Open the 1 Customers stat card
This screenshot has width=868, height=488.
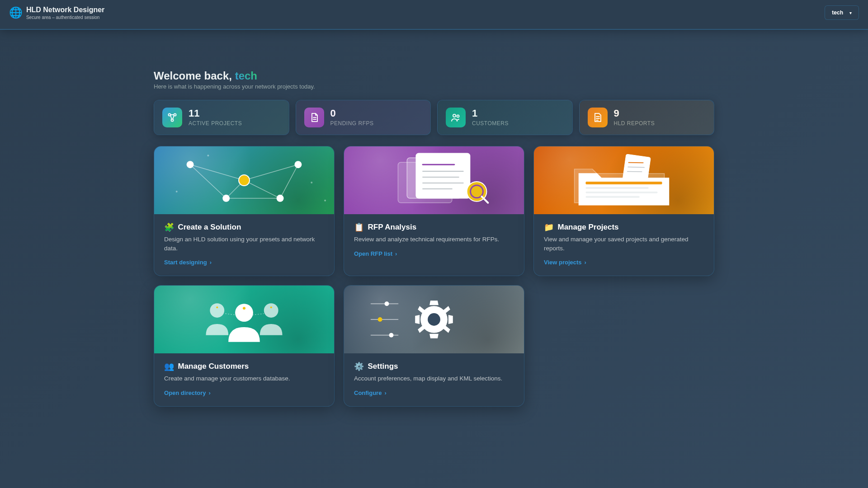[505, 117]
